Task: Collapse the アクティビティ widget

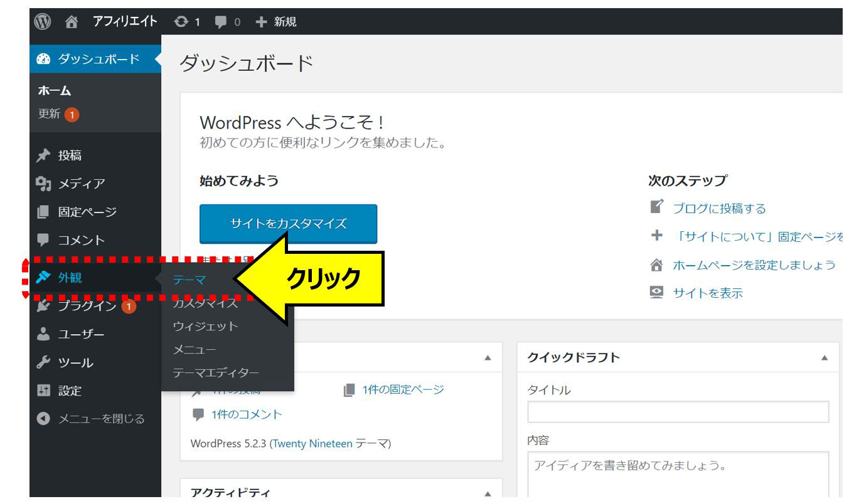Action: point(488,494)
